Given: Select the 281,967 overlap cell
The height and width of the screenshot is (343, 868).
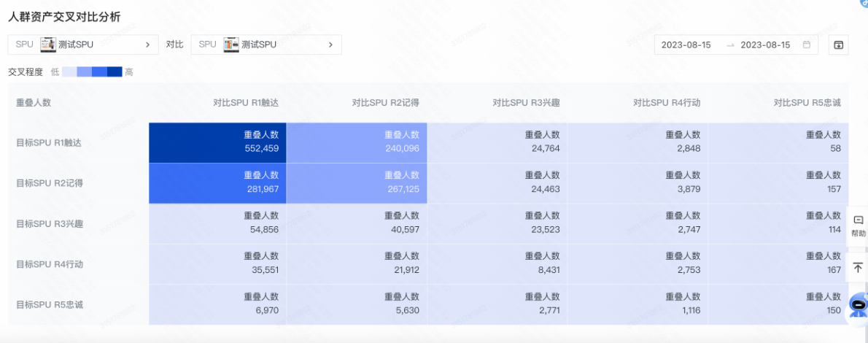Looking at the screenshot, I should (217, 183).
